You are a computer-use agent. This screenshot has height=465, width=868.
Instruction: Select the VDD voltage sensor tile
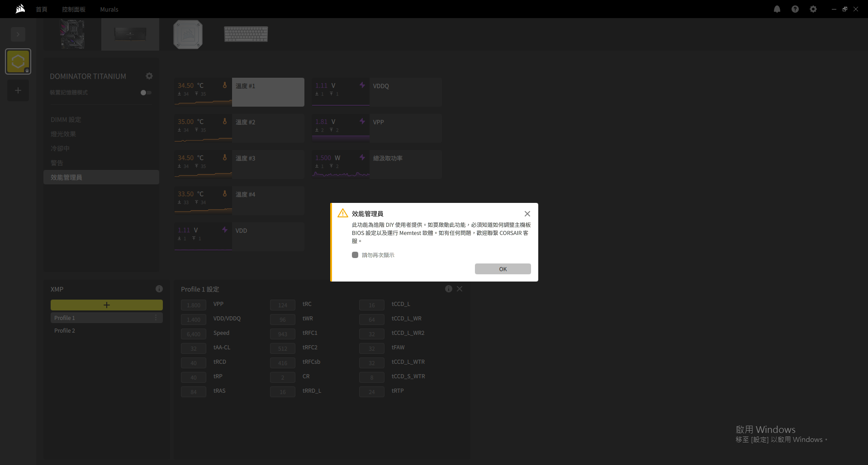click(x=239, y=237)
